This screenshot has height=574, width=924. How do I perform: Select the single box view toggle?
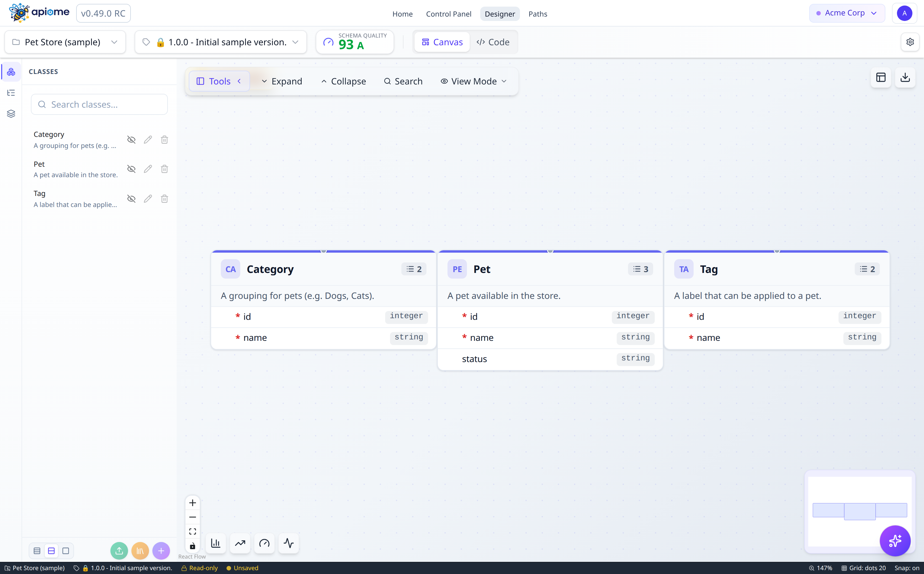point(66,551)
